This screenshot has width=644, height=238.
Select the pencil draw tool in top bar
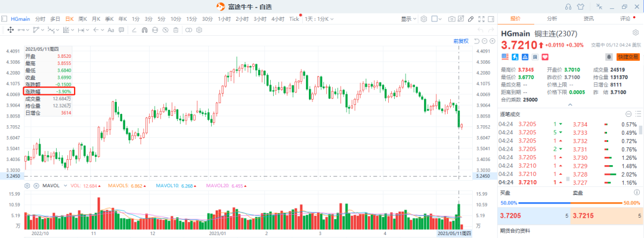point(470,19)
